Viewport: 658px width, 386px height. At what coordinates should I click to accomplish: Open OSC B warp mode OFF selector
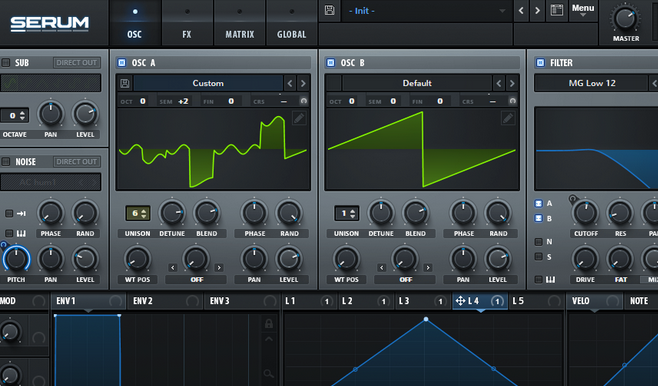(405, 279)
